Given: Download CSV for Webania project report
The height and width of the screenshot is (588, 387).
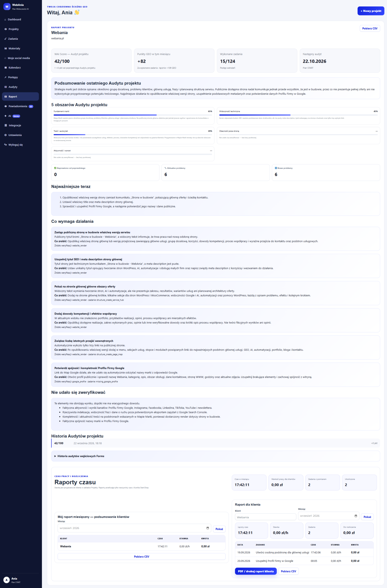Looking at the screenshot, I should pos(370,28).
